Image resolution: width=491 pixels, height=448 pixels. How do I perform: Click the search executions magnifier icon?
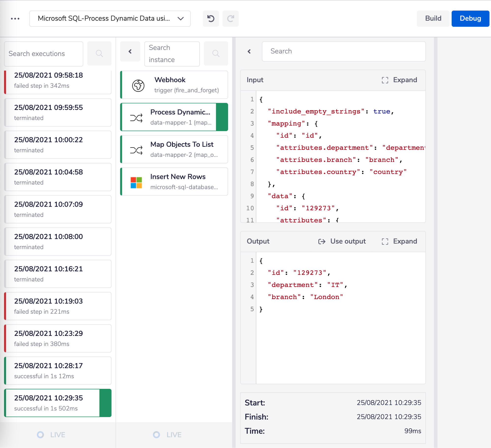coord(99,53)
